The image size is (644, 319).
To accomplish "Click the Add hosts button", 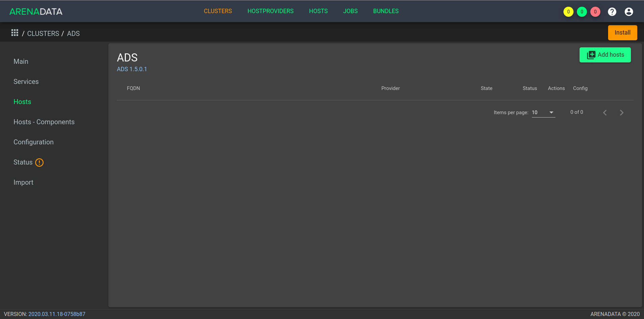I will click(x=605, y=55).
